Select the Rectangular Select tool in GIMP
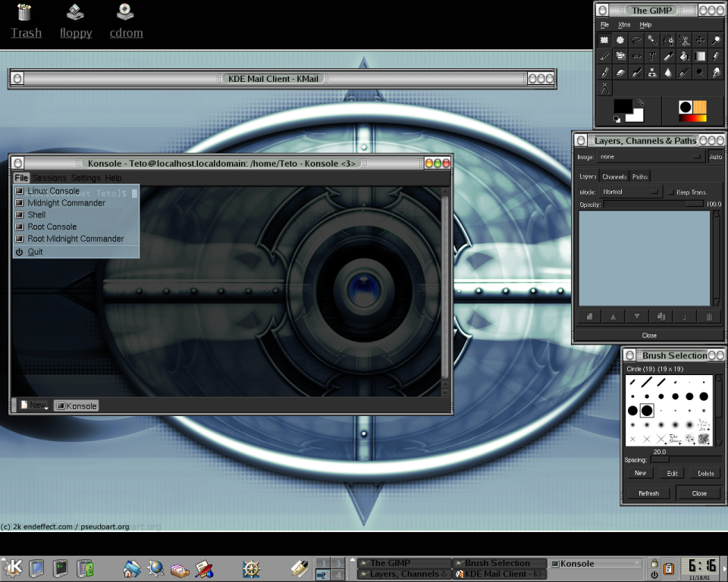The width and height of the screenshot is (728, 582). [604, 40]
